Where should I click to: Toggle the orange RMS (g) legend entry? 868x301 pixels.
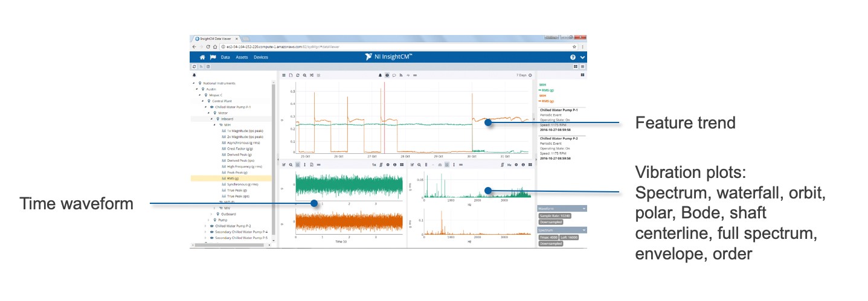[547, 101]
